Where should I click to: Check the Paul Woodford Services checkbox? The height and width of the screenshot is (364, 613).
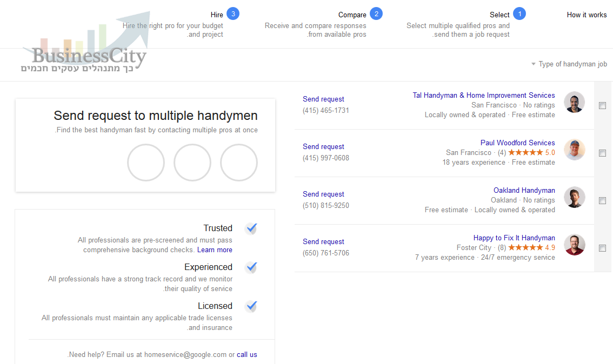coord(602,153)
